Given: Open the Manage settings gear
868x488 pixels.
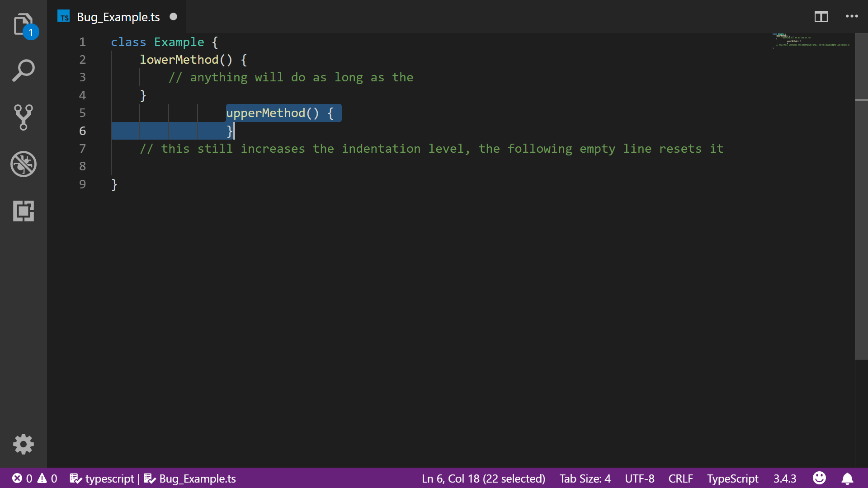Looking at the screenshot, I should 23,444.
